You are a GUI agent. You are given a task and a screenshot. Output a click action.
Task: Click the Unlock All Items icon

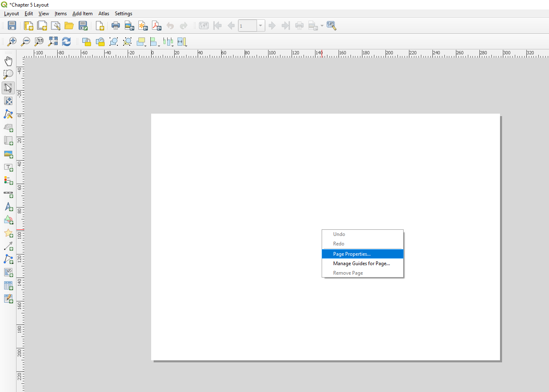[100, 41]
